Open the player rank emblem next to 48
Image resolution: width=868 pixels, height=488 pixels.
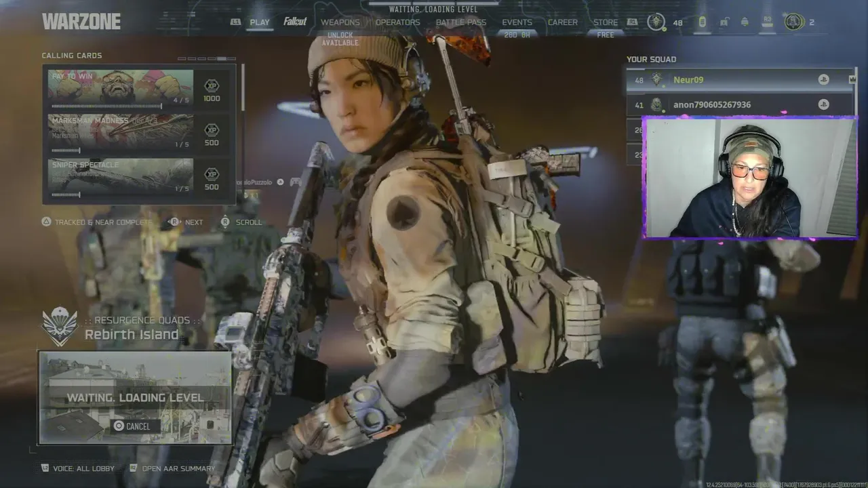(656, 22)
